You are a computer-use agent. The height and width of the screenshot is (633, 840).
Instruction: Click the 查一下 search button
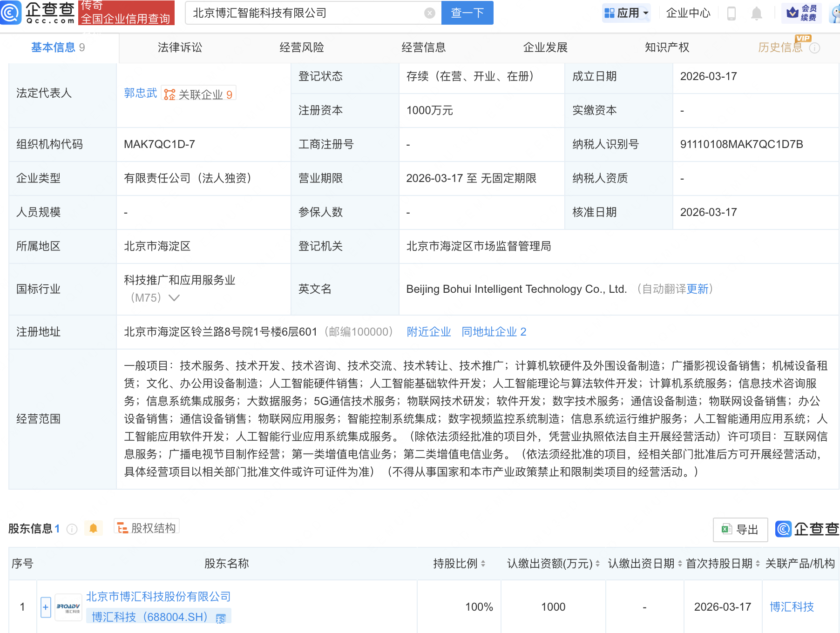coord(467,13)
